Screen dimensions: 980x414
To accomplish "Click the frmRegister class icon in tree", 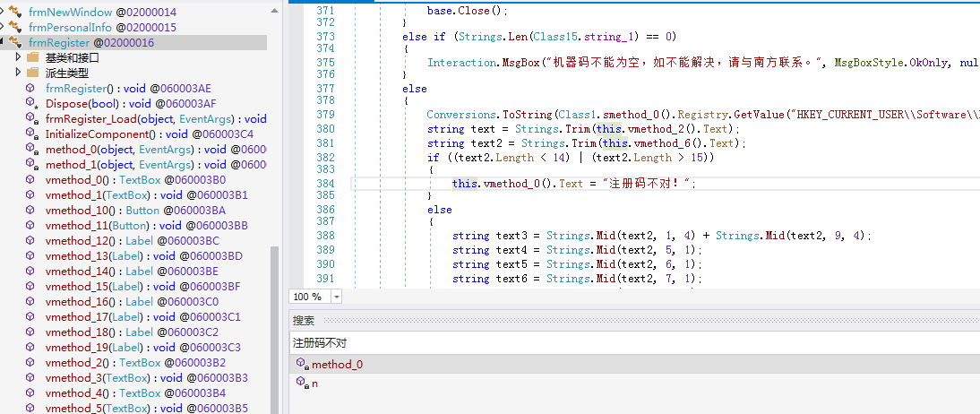I will tap(15, 42).
